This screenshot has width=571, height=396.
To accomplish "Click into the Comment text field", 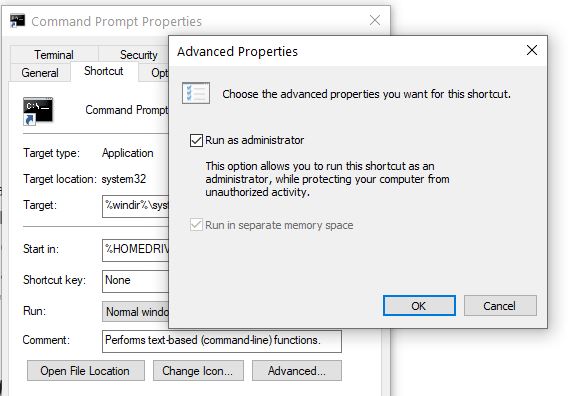I will click(222, 341).
